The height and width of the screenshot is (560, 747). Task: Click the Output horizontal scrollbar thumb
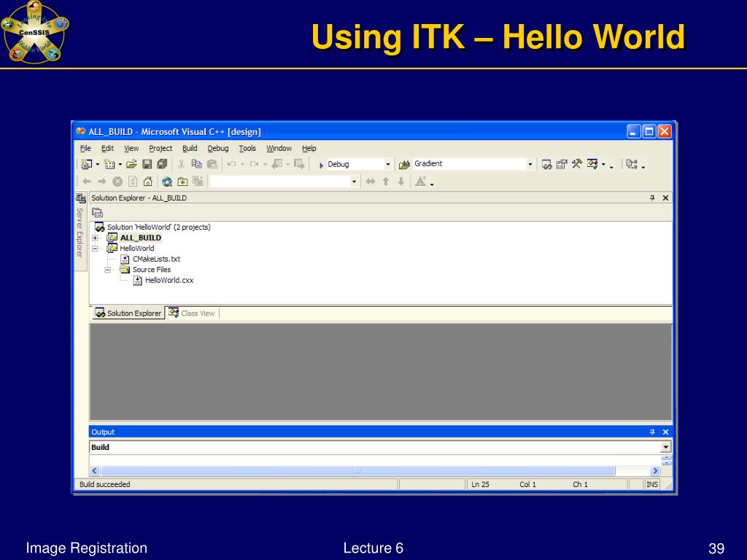[x=357, y=471]
